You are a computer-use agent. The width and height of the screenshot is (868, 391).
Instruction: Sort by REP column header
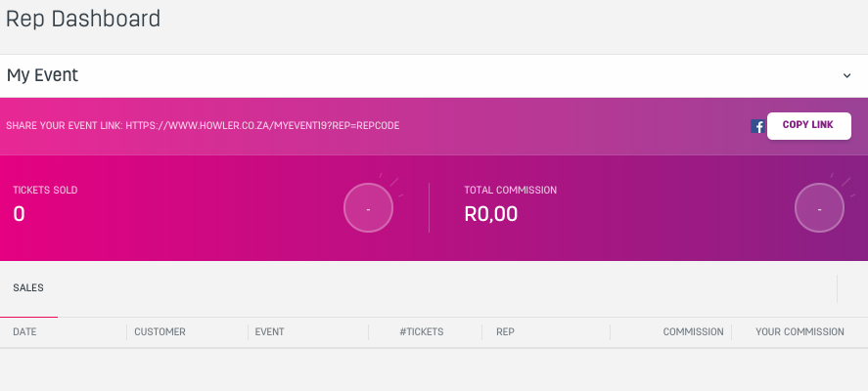tap(505, 331)
